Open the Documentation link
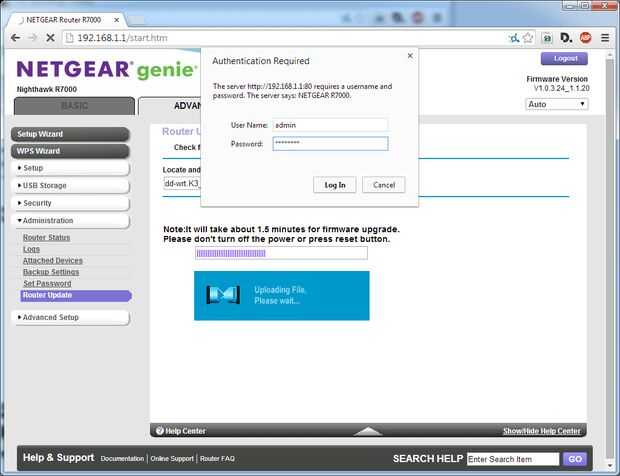The image size is (620, 476). pos(122,459)
